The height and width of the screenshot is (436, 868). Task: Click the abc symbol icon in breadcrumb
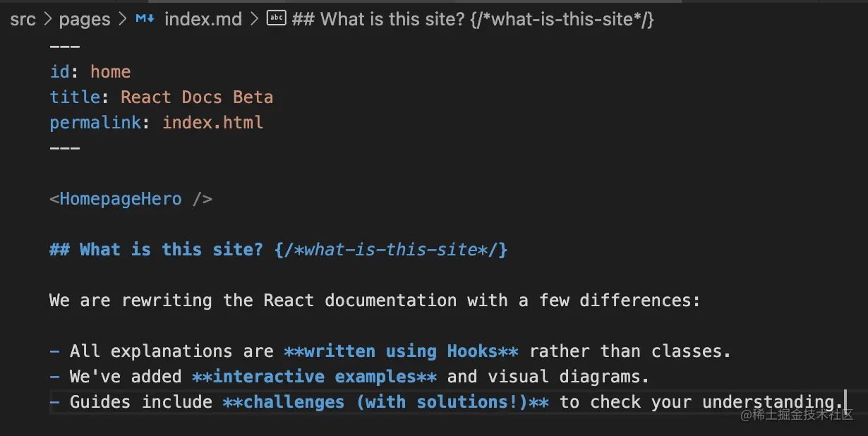[276, 19]
